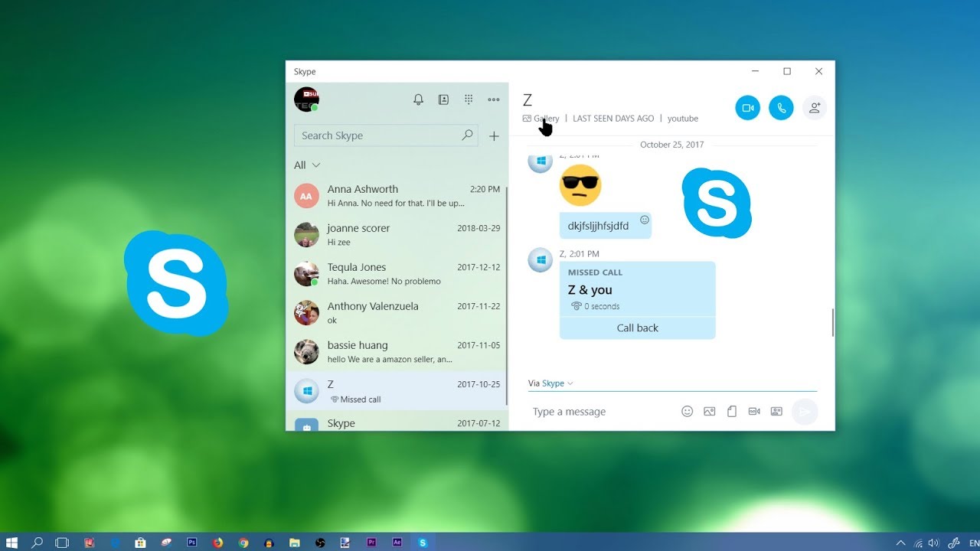Add reaction to dkjfsljjhfsjdfd message
Screen dimensions: 980x551
coord(645,220)
